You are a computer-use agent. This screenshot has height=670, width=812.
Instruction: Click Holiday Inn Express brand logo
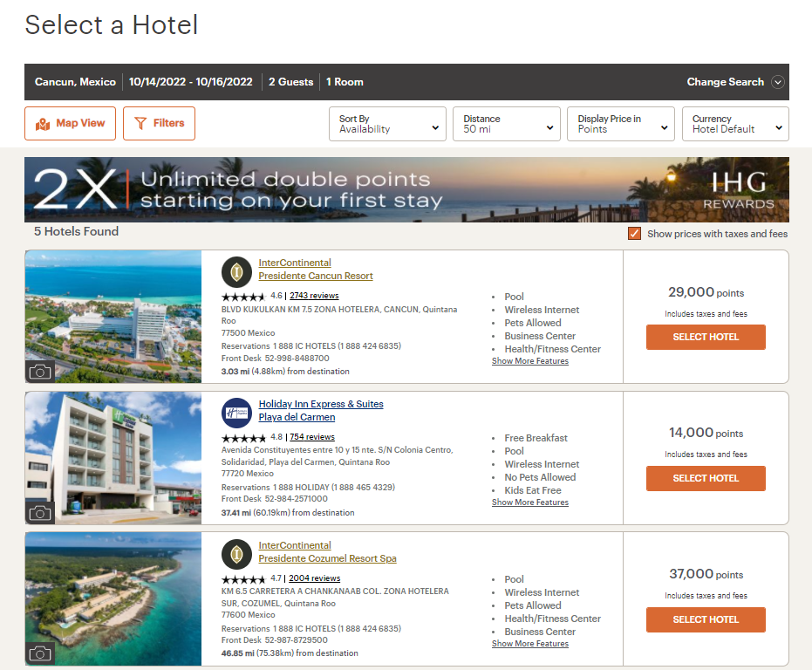coord(236,413)
